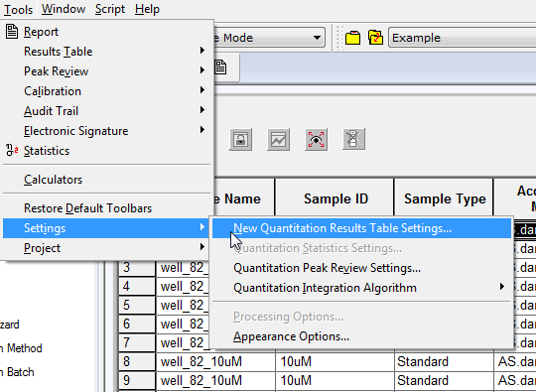Click the gray lock-pane toolbar icon
This screenshot has height=392, width=536.
tap(240, 140)
